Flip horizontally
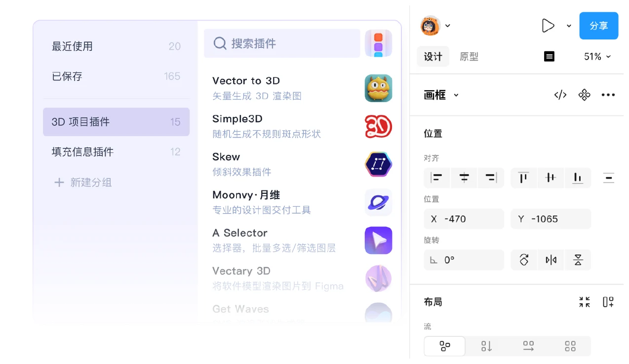629x364 pixels. [551, 260]
